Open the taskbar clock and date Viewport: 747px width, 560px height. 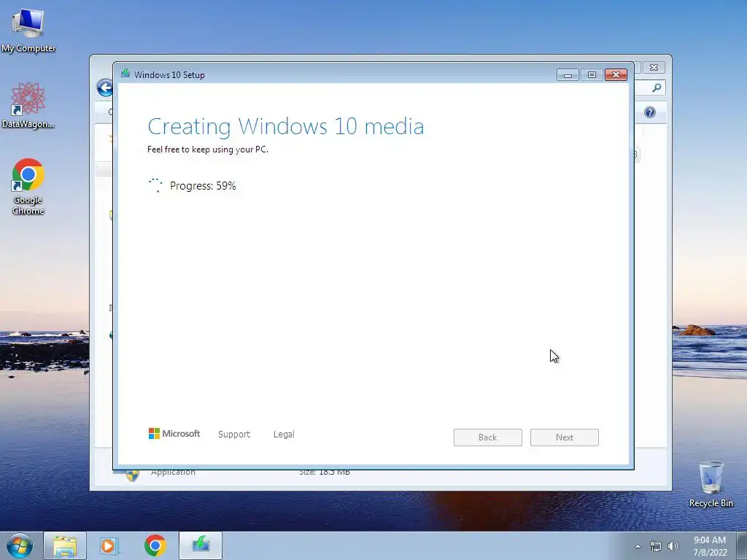pos(710,546)
